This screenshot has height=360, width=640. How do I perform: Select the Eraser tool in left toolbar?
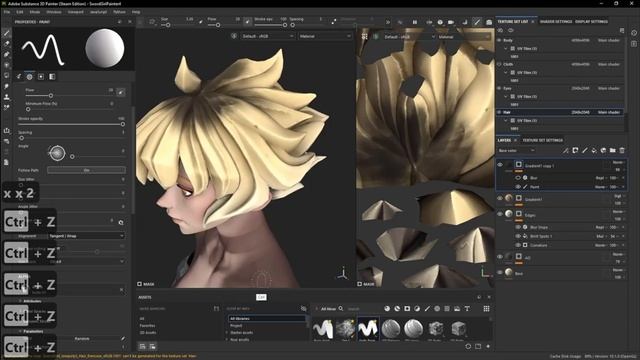pos(7,44)
